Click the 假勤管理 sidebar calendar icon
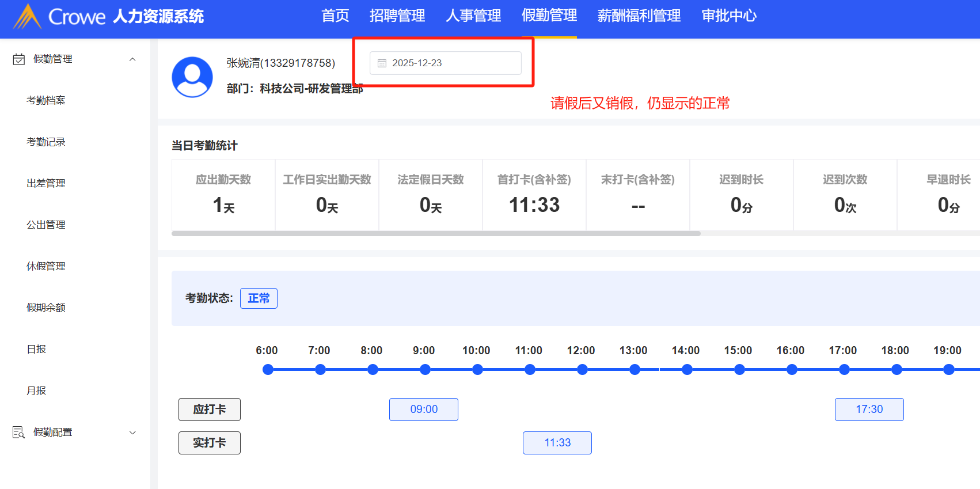This screenshot has width=980, height=489. 19,59
